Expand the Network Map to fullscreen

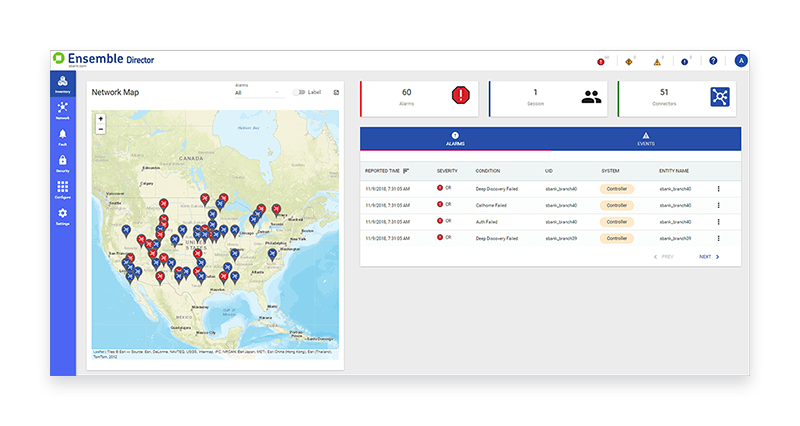point(336,92)
